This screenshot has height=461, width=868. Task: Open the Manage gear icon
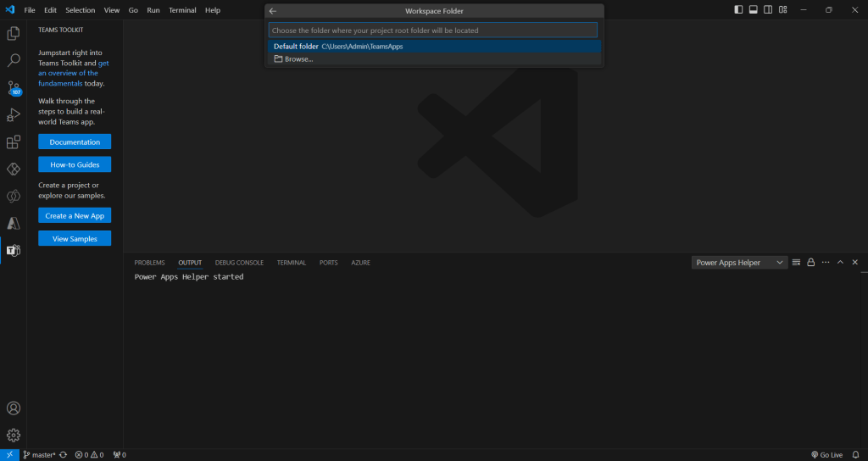pyautogui.click(x=14, y=436)
